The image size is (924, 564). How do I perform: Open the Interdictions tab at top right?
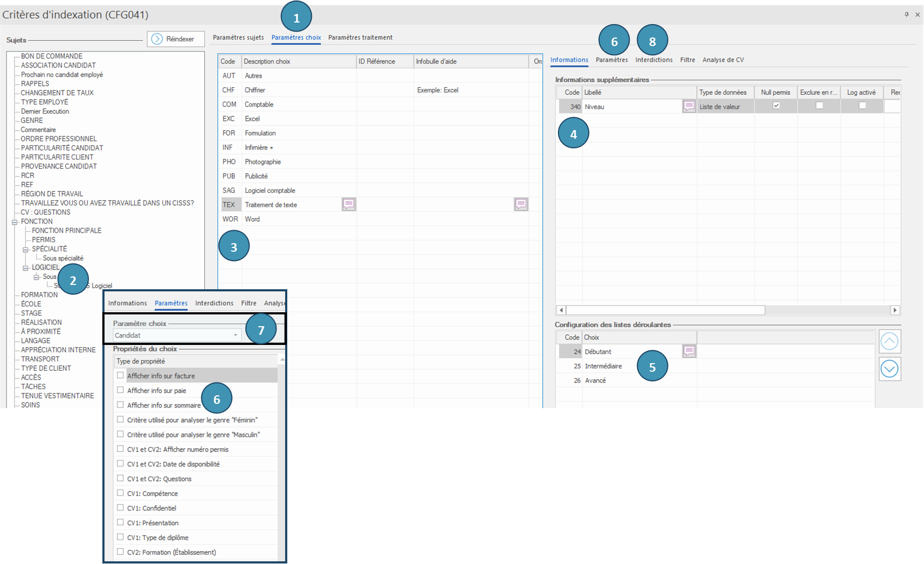[654, 60]
